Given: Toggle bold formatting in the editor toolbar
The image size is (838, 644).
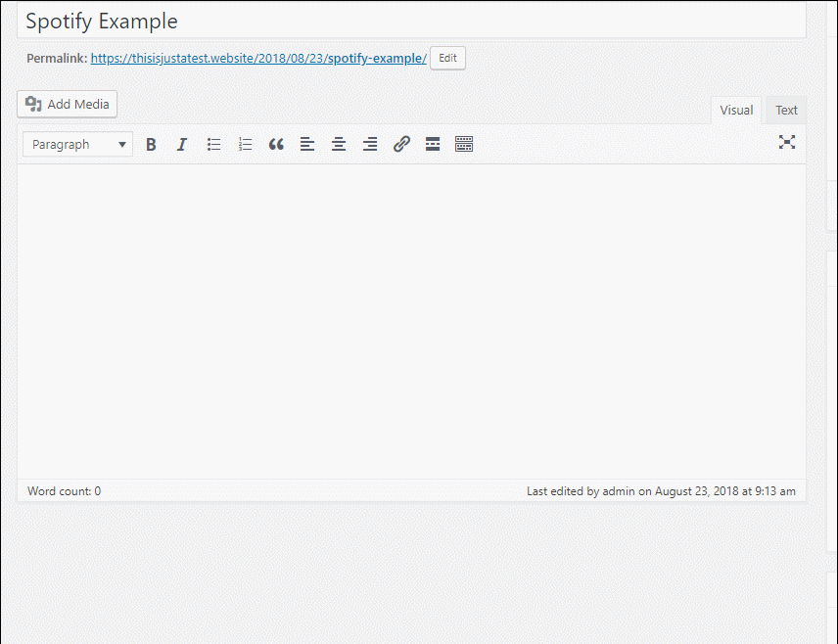Looking at the screenshot, I should (151, 144).
